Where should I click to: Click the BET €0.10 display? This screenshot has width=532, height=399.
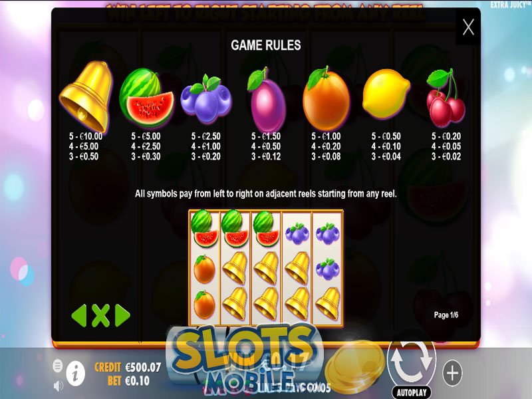coord(128,380)
